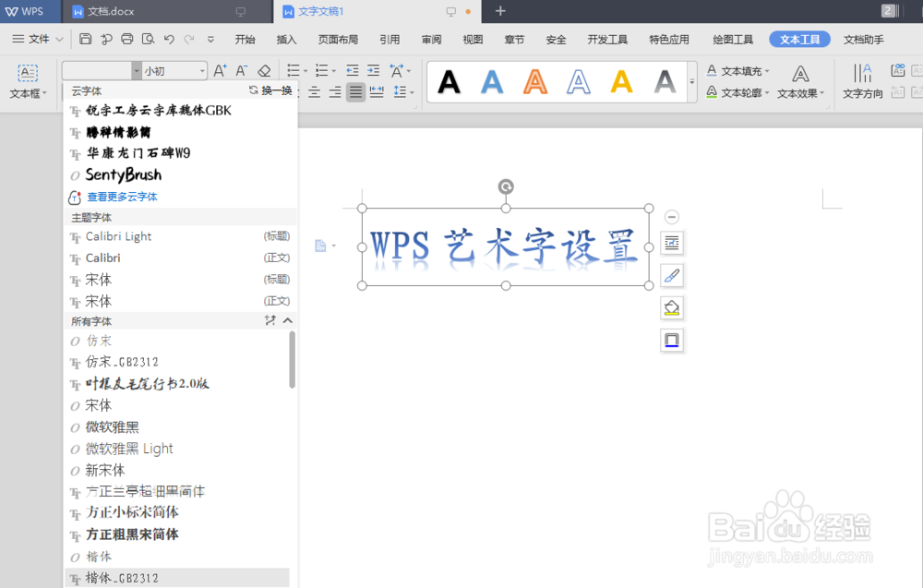Open the Text Box (文本框) tool
The image size is (923, 588).
pyautogui.click(x=28, y=81)
